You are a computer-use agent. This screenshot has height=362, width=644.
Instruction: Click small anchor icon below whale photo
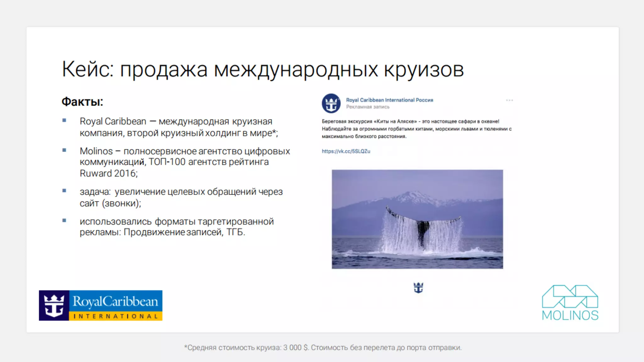[x=418, y=288]
